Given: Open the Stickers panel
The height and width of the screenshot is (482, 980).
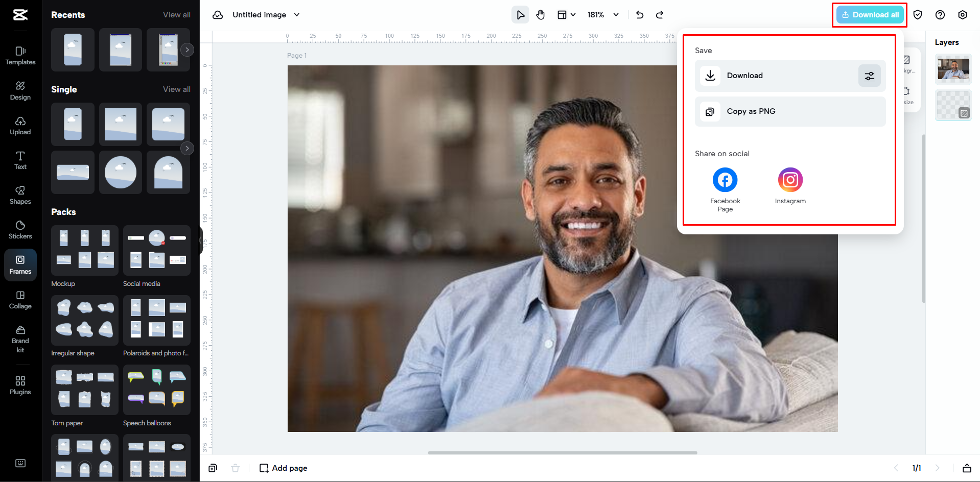Looking at the screenshot, I should point(20,229).
